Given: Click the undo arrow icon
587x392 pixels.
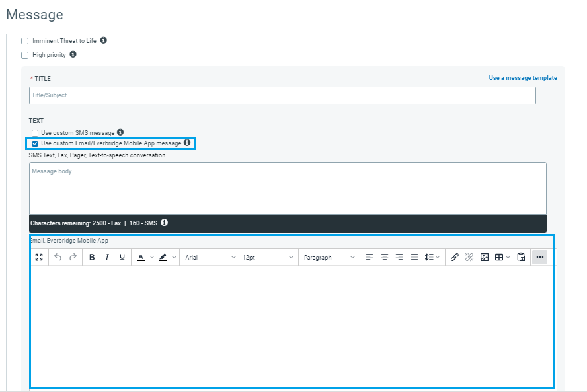Looking at the screenshot, I should pos(58,257).
